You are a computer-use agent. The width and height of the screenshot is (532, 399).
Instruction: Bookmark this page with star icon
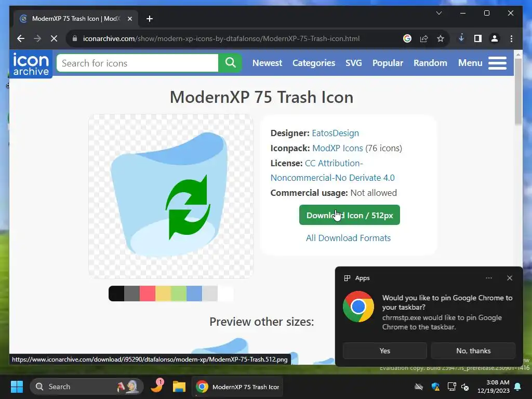pyautogui.click(x=441, y=38)
